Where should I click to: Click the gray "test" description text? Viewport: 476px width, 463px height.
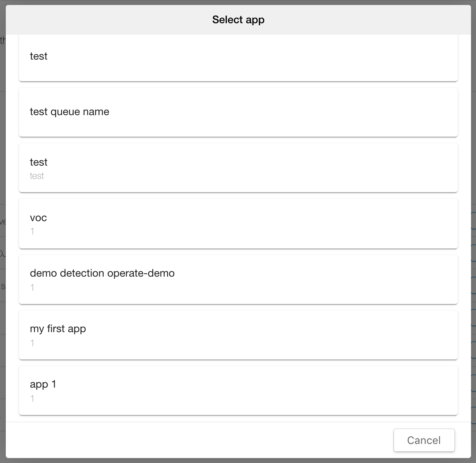tap(37, 176)
